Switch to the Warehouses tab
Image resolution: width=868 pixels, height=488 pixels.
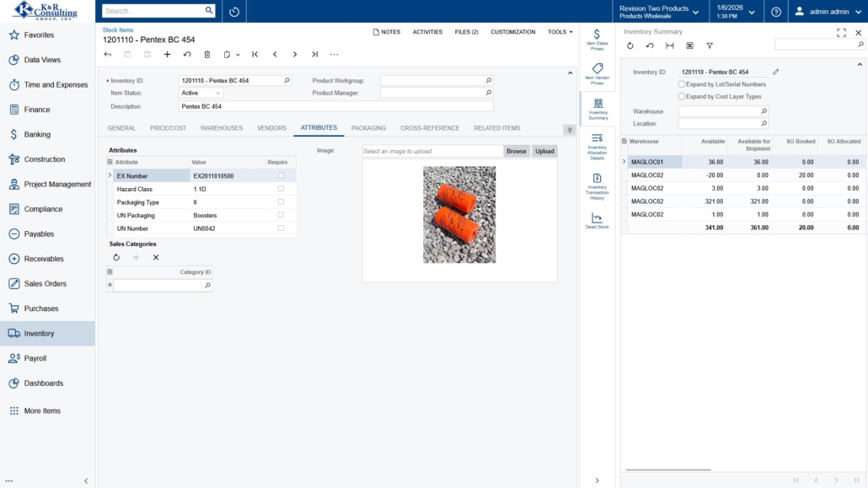222,128
